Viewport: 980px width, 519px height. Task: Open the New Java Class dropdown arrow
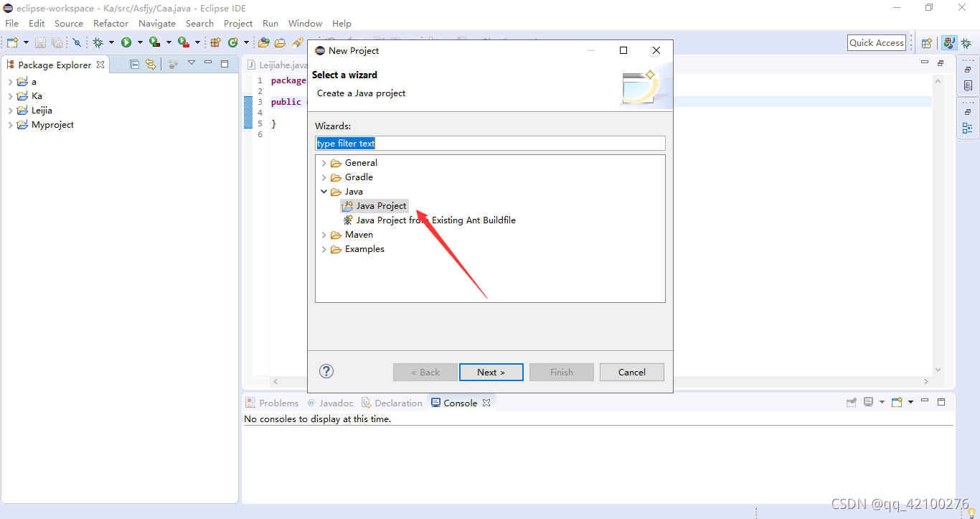246,43
